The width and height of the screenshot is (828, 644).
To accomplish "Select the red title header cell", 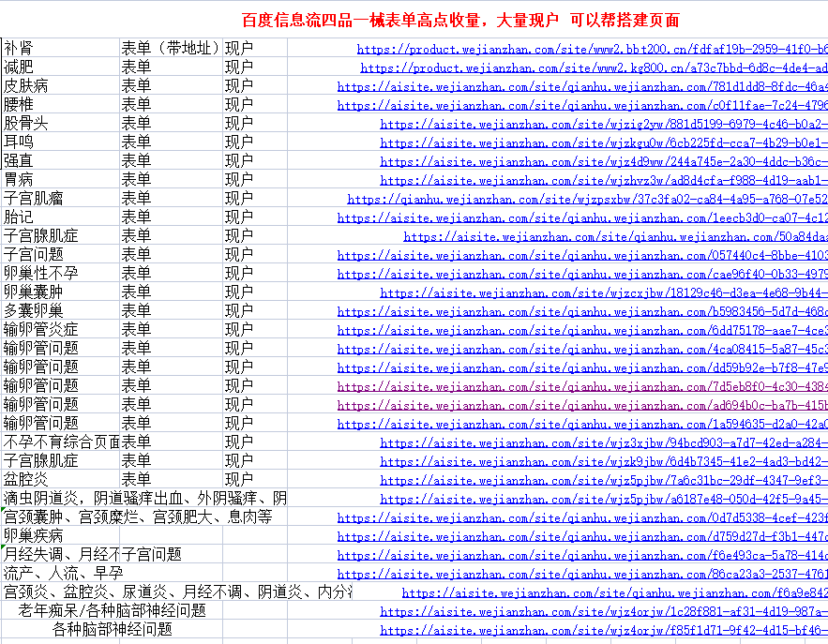I will click(x=460, y=20).
